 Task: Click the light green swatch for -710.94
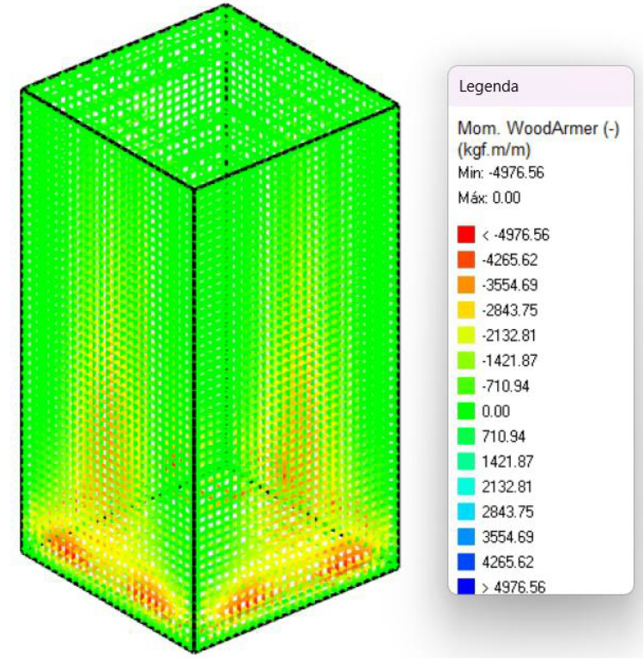[466, 386]
